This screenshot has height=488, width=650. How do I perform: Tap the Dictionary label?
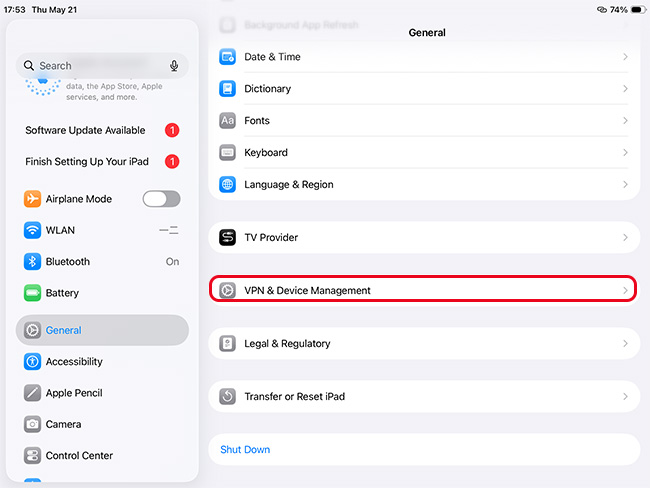point(267,89)
